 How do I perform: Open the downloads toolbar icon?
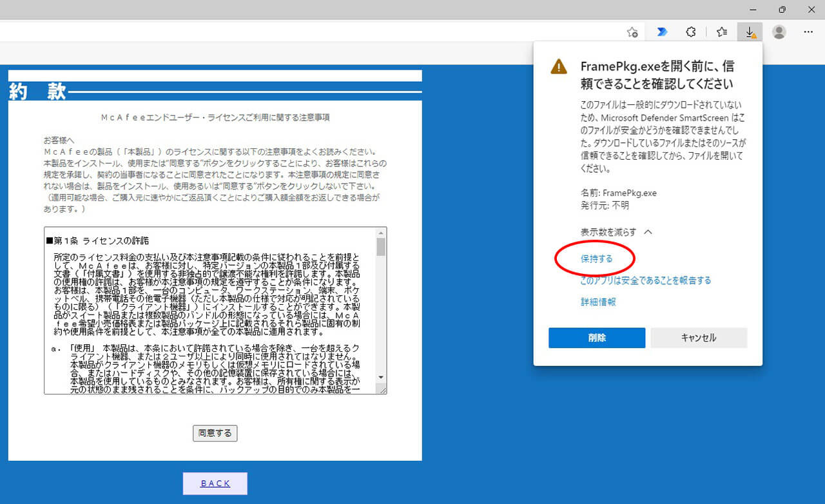point(750,32)
